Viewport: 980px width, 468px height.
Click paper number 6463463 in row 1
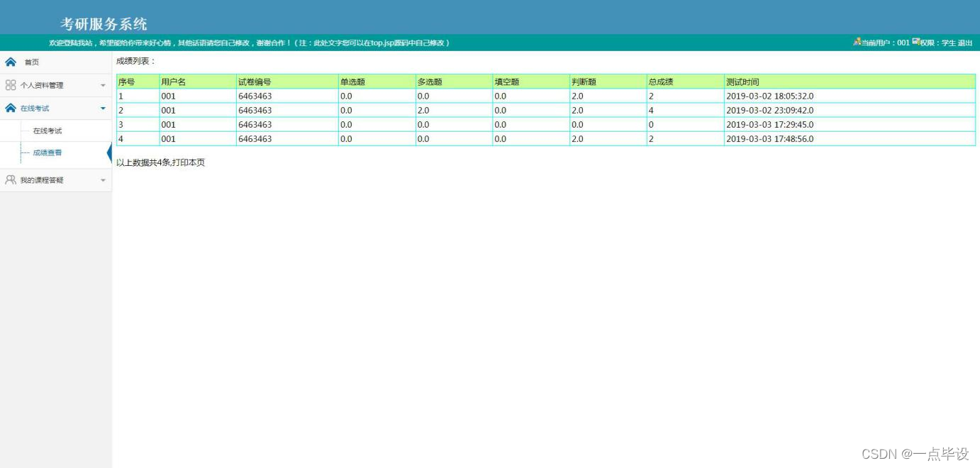coord(255,96)
